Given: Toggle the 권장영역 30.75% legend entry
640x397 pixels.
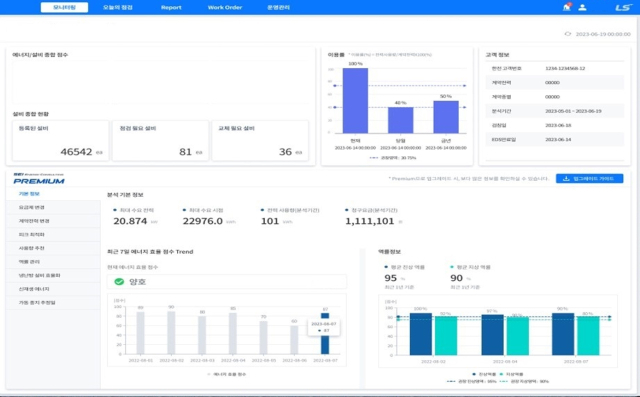Looking at the screenshot, I should click(393, 158).
